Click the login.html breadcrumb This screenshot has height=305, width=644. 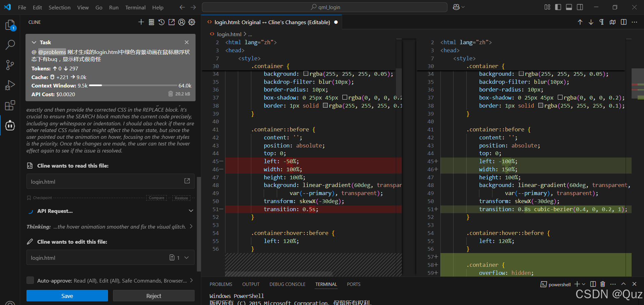point(229,34)
